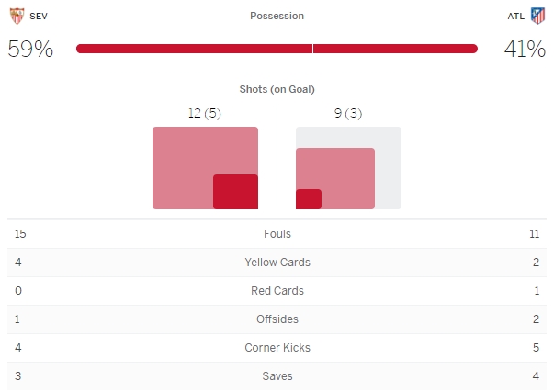Click the Atlético Madrid crest icon
The height and width of the screenshot is (392, 554).
point(537,16)
